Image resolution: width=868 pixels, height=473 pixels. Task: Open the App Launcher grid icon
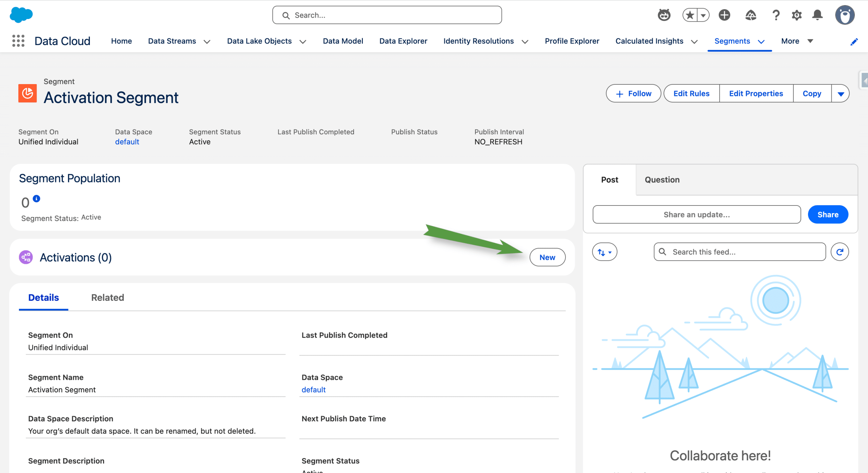[18, 41]
